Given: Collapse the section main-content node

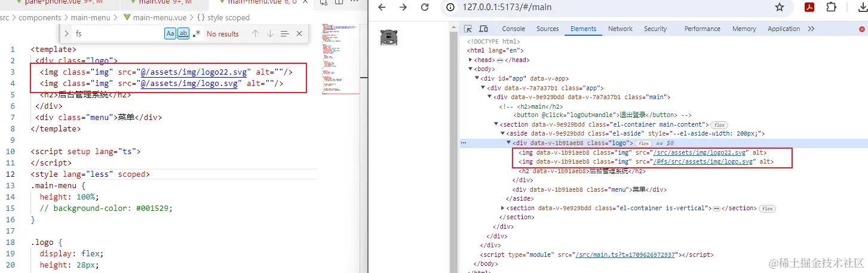Looking at the screenshot, I should click(496, 124).
